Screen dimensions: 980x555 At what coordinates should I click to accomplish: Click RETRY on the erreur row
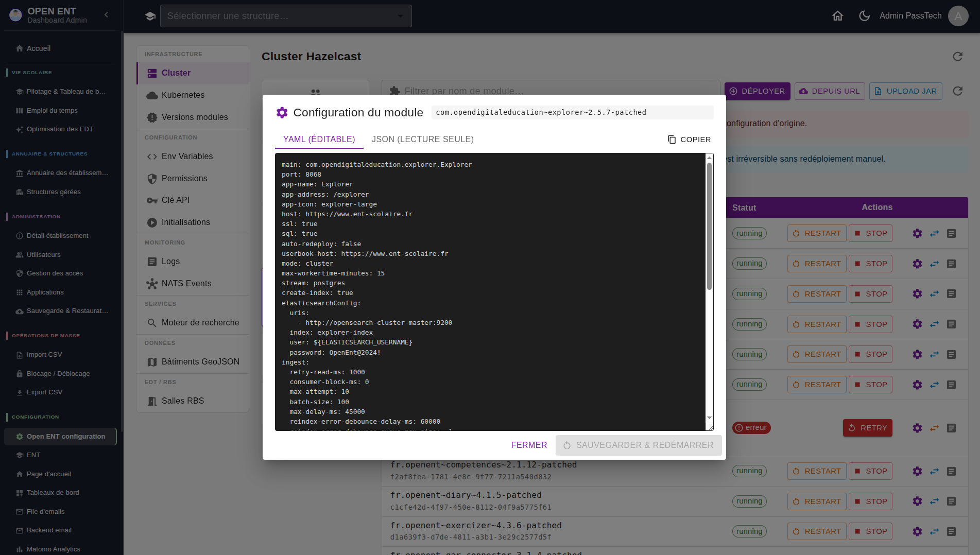click(868, 428)
